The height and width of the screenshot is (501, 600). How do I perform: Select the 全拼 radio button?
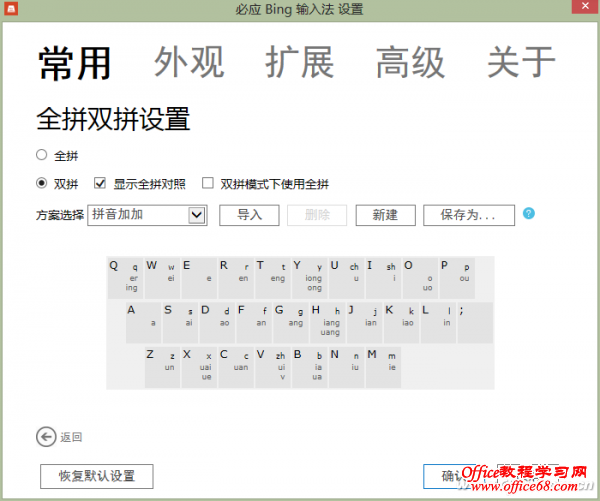pyautogui.click(x=41, y=155)
